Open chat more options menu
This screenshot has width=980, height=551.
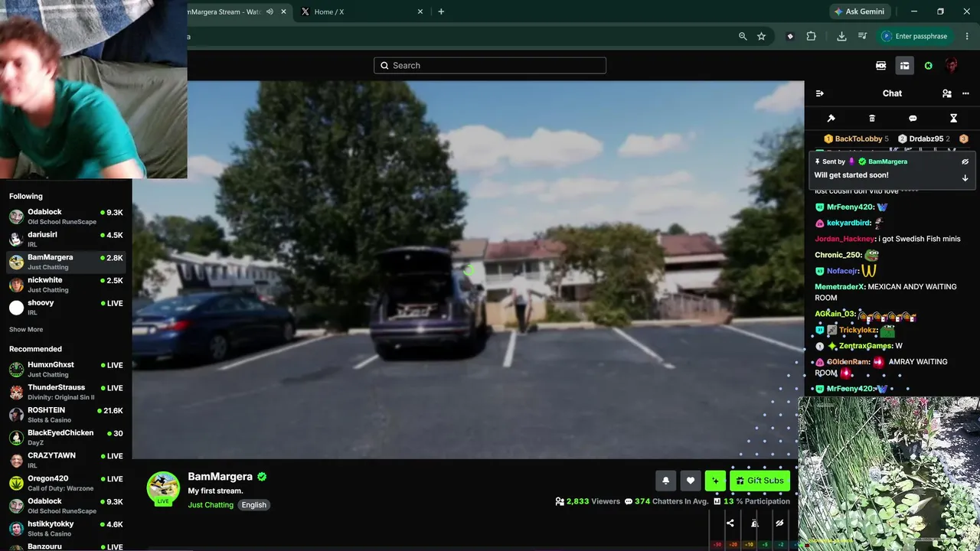pyautogui.click(x=965, y=93)
